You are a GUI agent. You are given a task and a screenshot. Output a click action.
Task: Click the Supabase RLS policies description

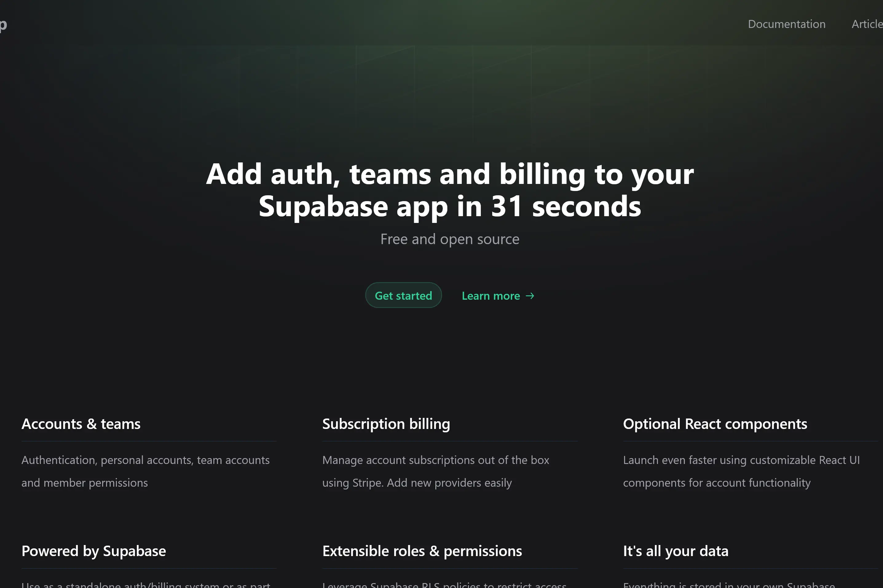pyautogui.click(x=444, y=585)
